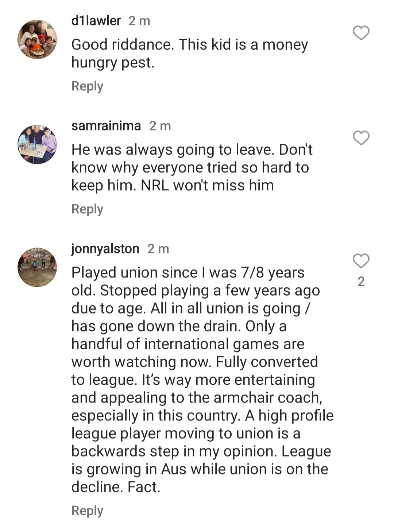Like jonnyalston's comment with the heart

361,261
